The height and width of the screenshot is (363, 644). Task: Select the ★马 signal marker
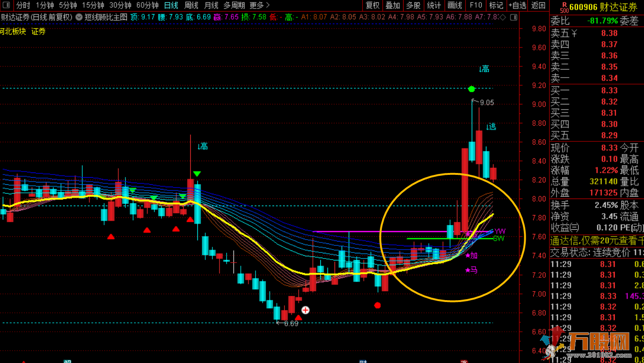coord(471,270)
